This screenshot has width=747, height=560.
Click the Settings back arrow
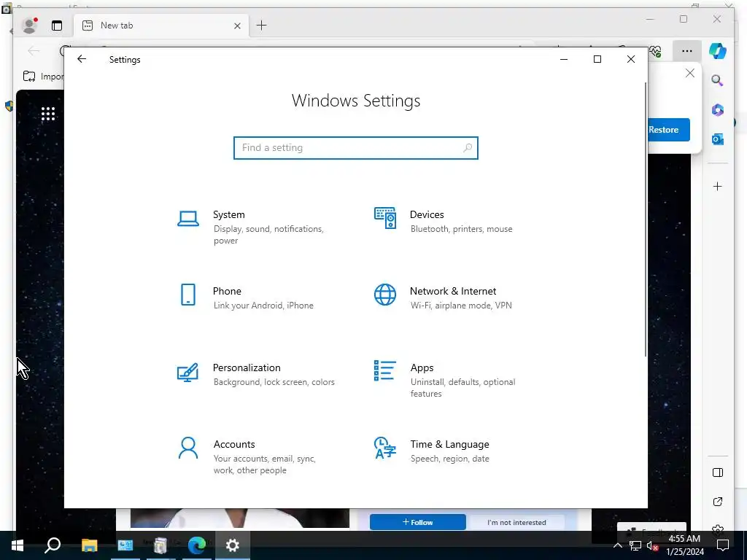click(x=82, y=59)
